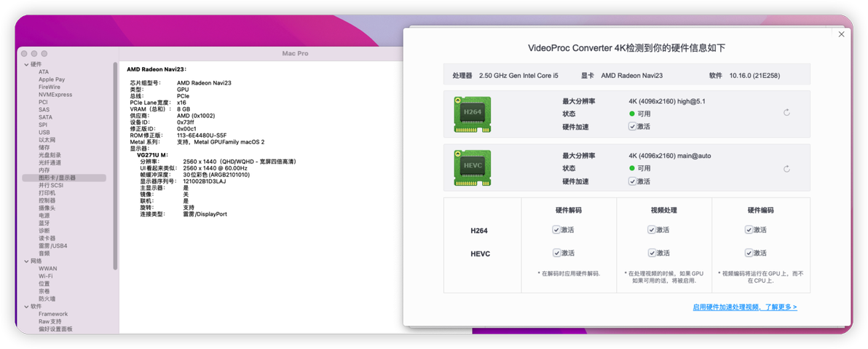Select Framework under software

coord(53,314)
